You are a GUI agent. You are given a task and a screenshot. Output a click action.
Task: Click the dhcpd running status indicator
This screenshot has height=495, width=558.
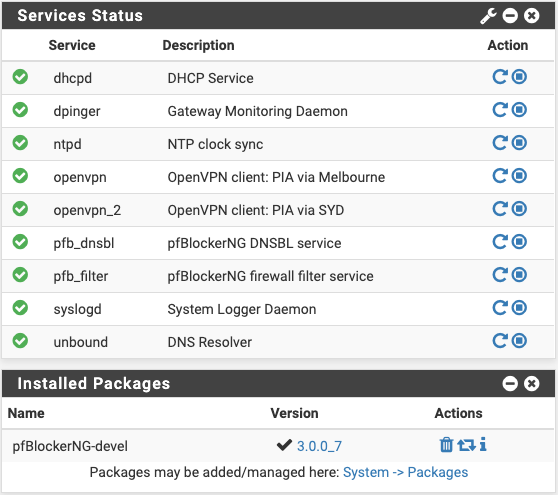coord(20,77)
